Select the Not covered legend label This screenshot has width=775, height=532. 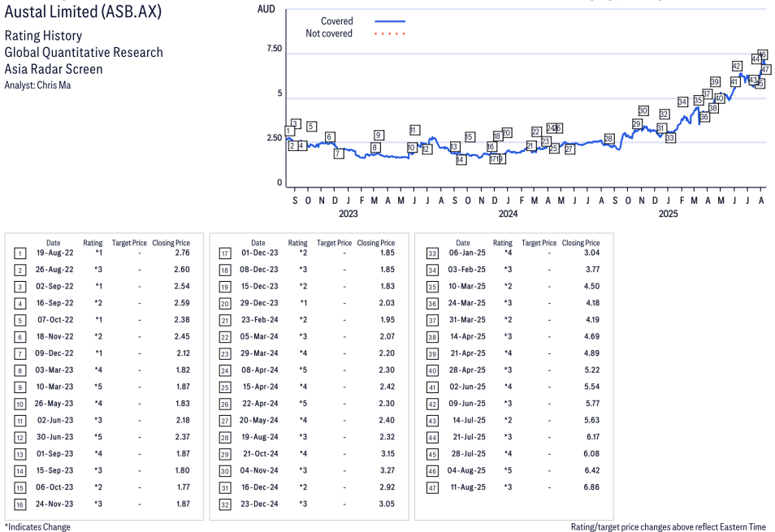pyautogui.click(x=329, y=33)
